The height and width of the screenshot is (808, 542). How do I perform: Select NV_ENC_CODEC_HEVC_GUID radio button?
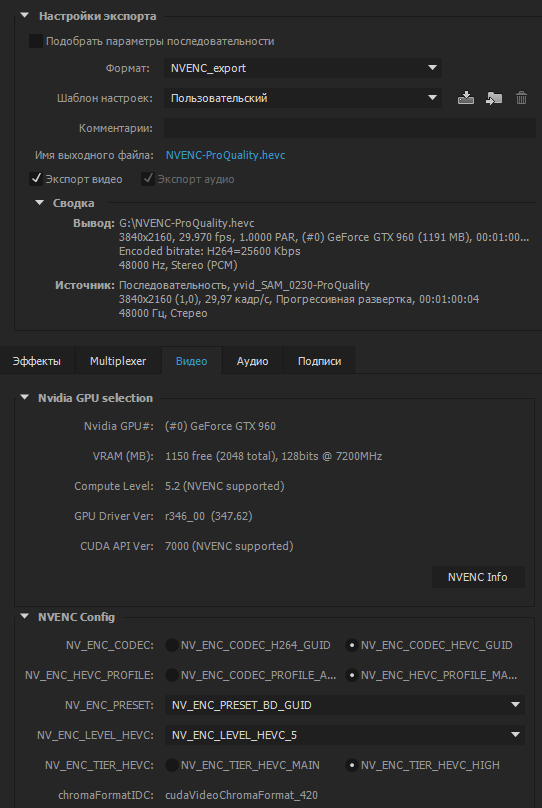click(x=352, y=645)
